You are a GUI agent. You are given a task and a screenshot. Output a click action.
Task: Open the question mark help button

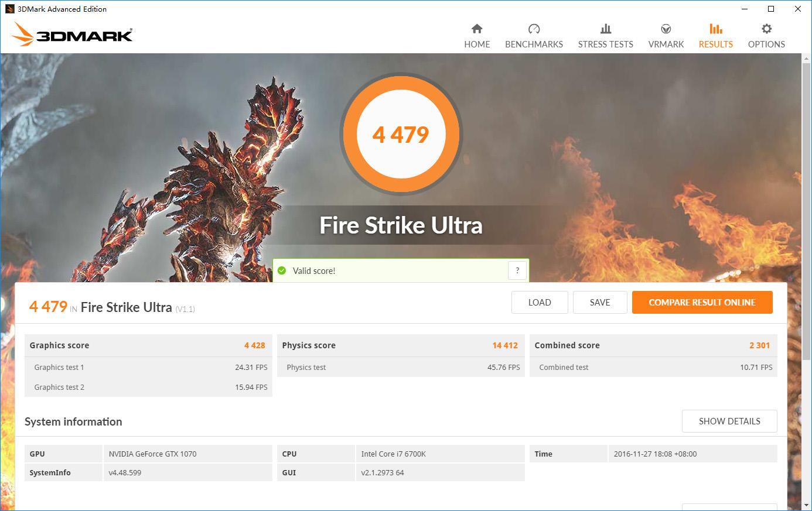click(x=517, y=270)
